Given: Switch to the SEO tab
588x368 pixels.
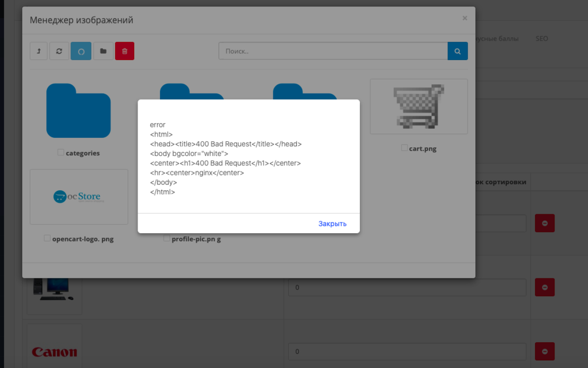Looking at the screenshot, I should [x=542, y=39].
